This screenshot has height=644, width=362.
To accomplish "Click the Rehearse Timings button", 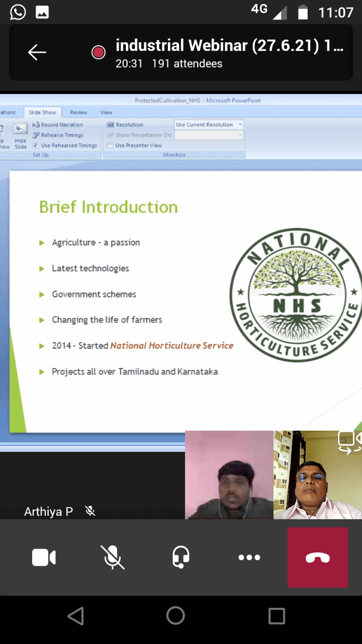I will pyautogui.click(x=58, y=135).
